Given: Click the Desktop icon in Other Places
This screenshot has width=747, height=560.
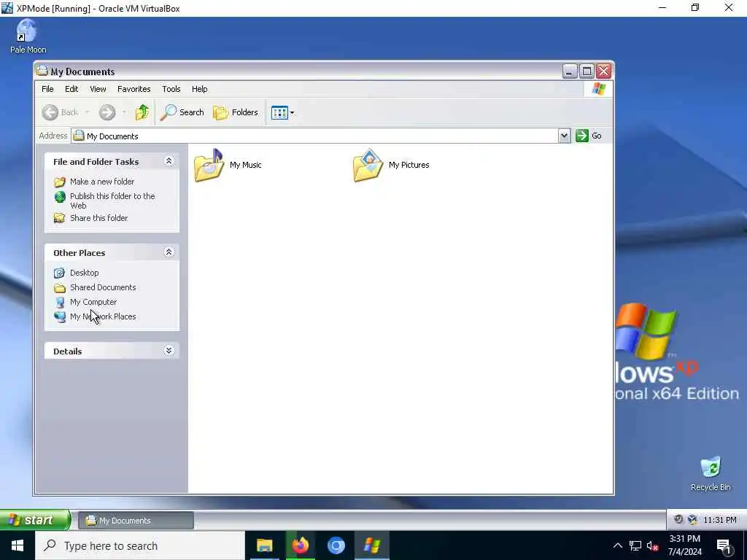Looking at the screenshot, I should 60,273.
